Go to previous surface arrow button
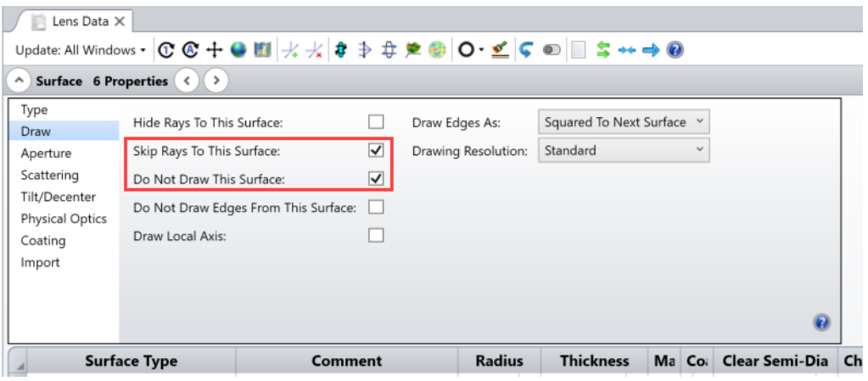The image size is (868, 381). click(188, 81)
